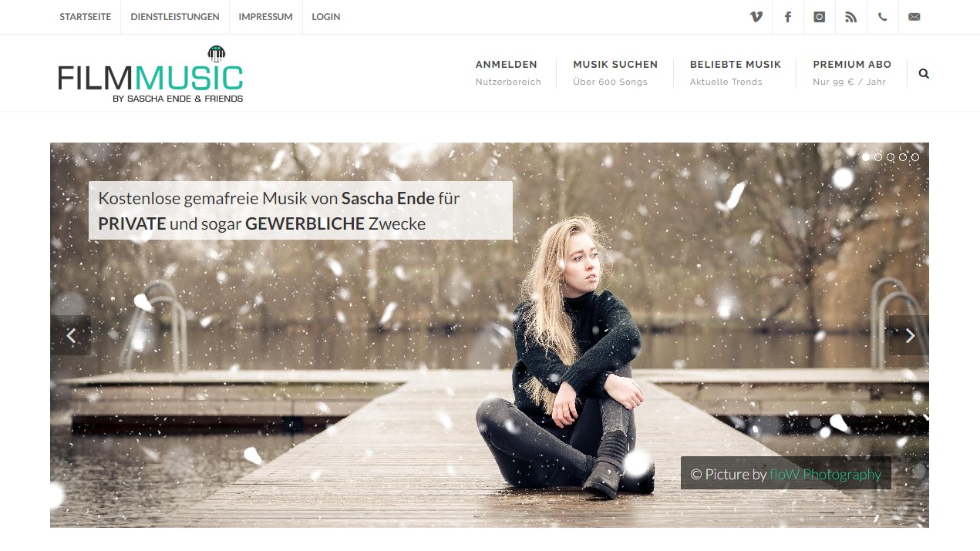The height and width of the screenshot is (551, 980).
Task: Select the first slider dot
Action: [x=866, y=157]
